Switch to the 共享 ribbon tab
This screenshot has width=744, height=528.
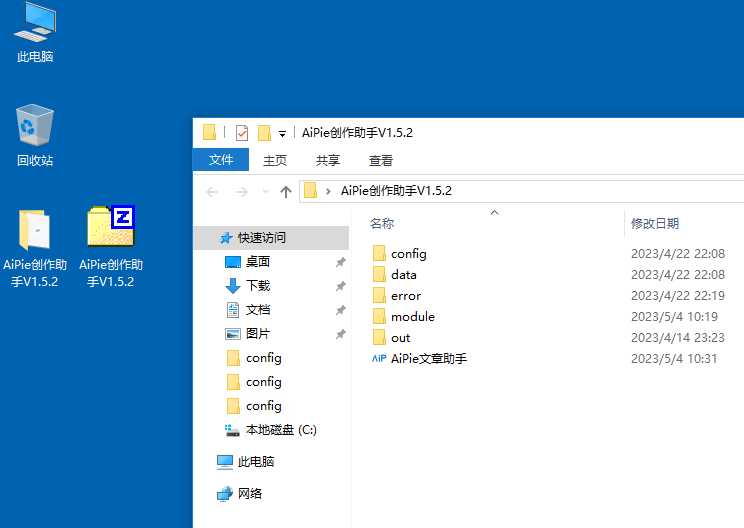pyautogui.click(x=328, y=161)
